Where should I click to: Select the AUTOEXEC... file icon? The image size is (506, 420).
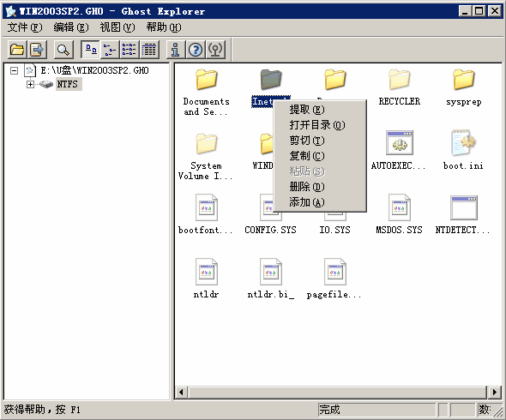(x=400, y=143)
